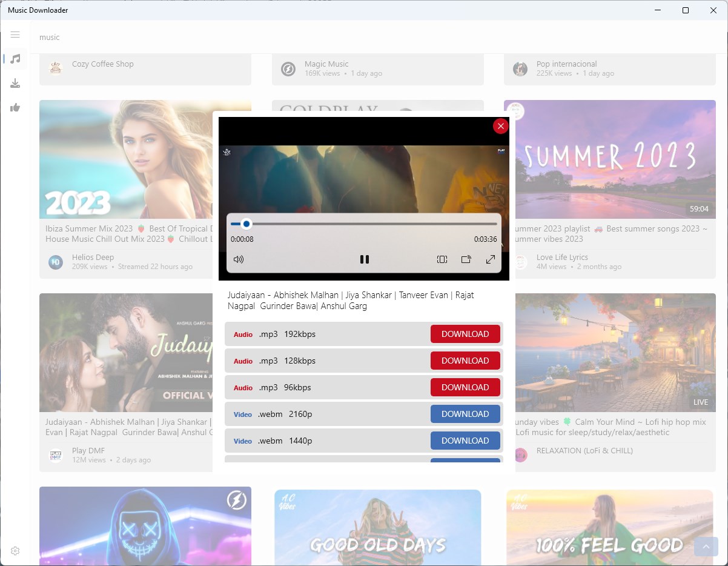This screenshot has width=728, height=566.
Task: Pause the playing Judaiyaan video
Action: pos(364,259)
